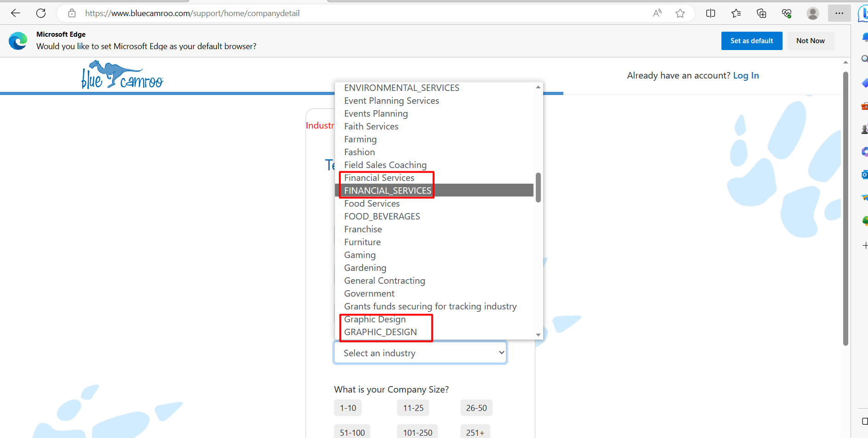Reload the page with refresh icon

point(41,13)
